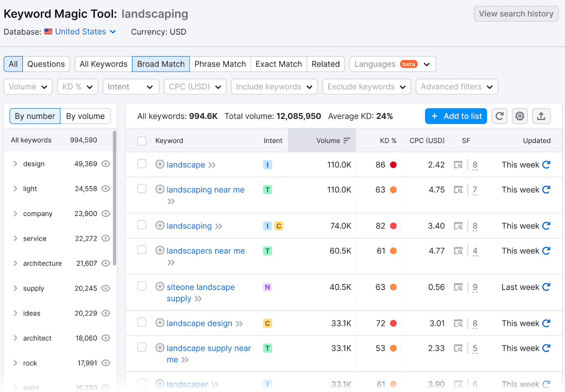Refresh the update status for landscaping near me

pyautogui.click(x=546, y=189)
